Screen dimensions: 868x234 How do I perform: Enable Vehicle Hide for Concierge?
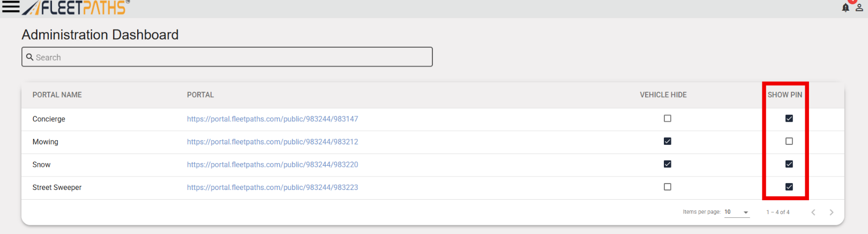(x=667, y=119)
